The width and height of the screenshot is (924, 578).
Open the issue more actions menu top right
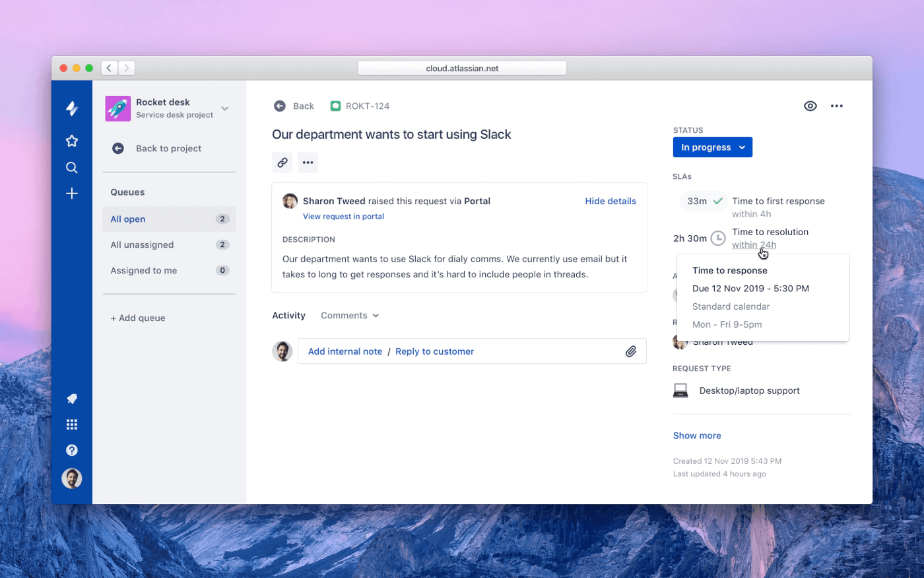click(836, 106)
